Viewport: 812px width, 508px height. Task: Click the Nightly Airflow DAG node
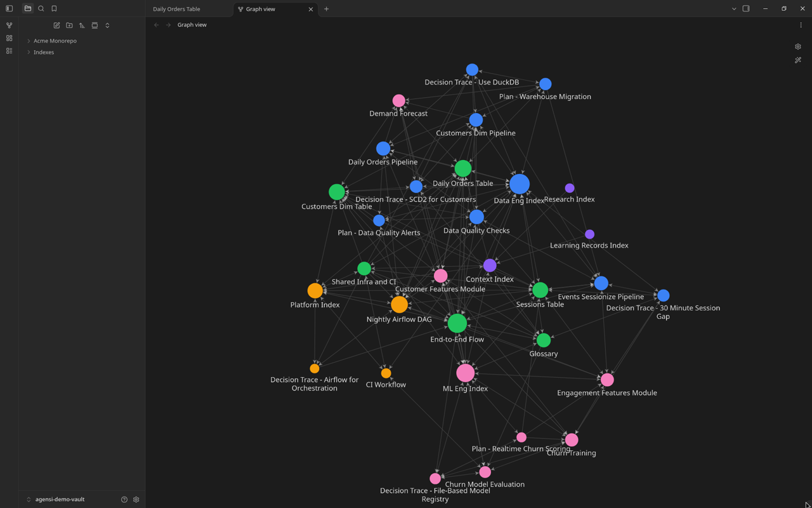tap(399, 304)
